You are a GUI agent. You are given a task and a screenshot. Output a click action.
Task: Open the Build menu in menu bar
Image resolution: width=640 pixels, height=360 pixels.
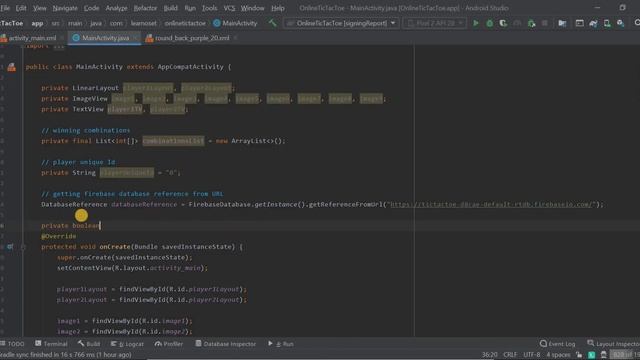click(171, 8)
